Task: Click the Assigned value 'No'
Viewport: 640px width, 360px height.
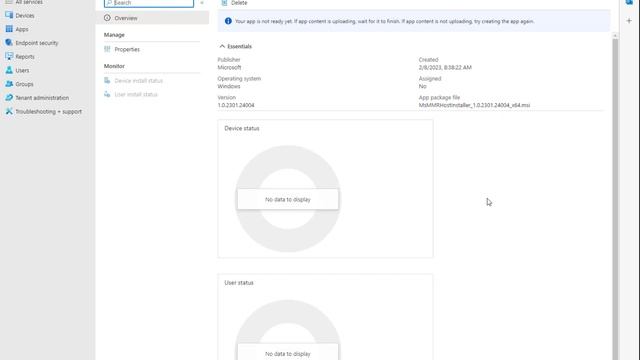Action: click(x=422, y=86)
